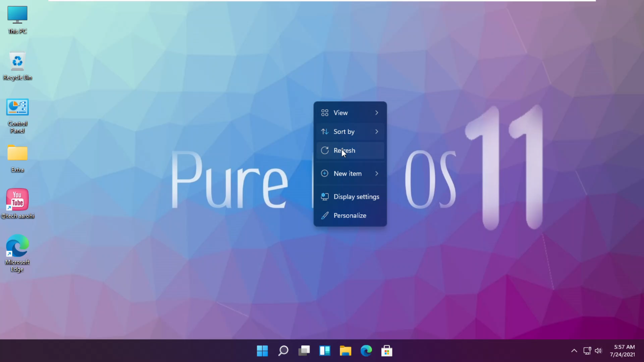Expand the View submenu arrow
The width and height of the screenshot is (644, 362).
pyautogui.click(x=377, y=113)
